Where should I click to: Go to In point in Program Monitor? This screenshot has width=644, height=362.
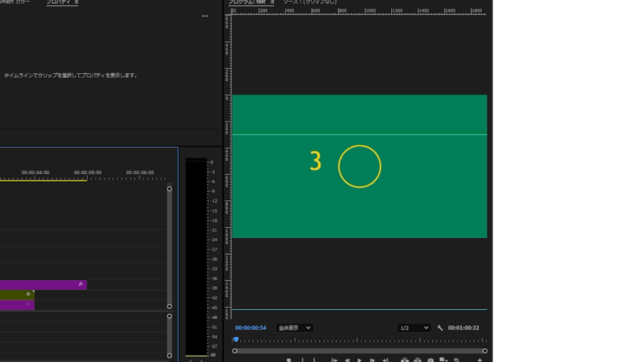pyautogui.click(x=335, y=360)
